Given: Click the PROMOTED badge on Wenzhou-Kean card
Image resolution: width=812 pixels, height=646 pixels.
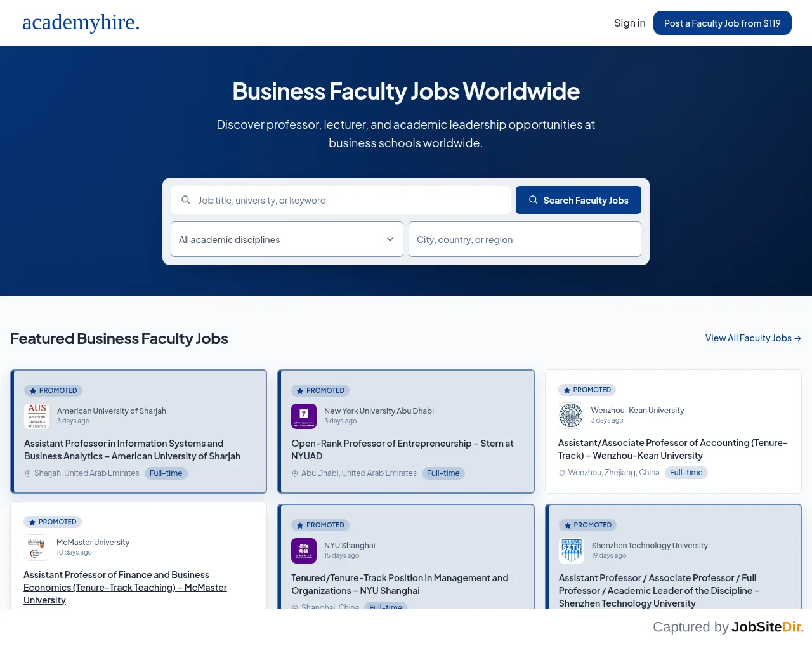Looking at the screenshot, I should [587, 390].
